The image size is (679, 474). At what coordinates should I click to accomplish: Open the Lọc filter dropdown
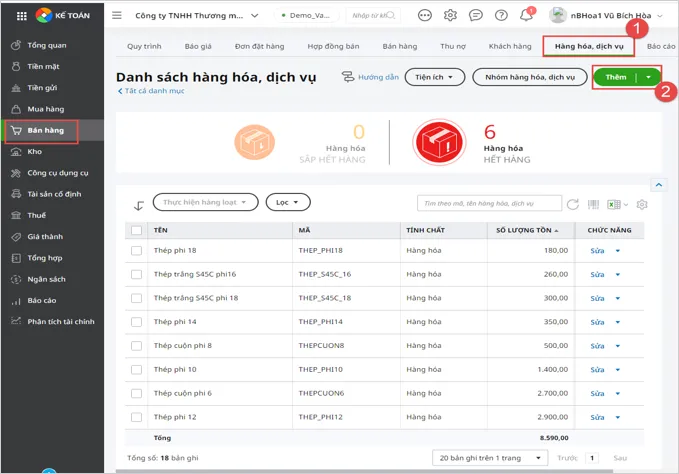coord(287,202)
